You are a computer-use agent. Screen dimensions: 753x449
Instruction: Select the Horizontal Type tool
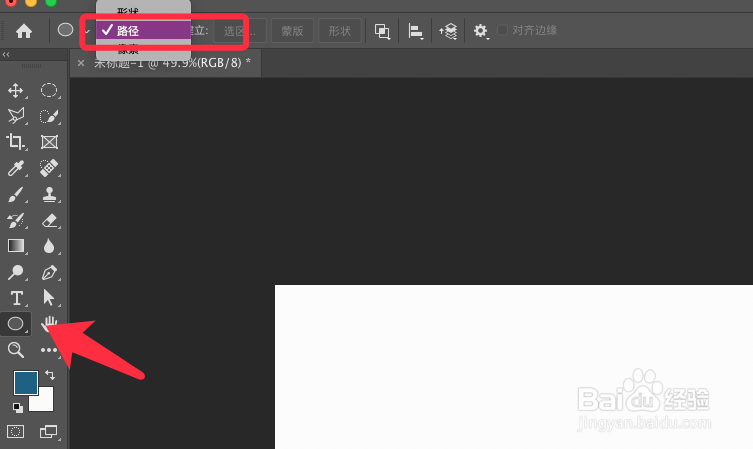(16, 298)
